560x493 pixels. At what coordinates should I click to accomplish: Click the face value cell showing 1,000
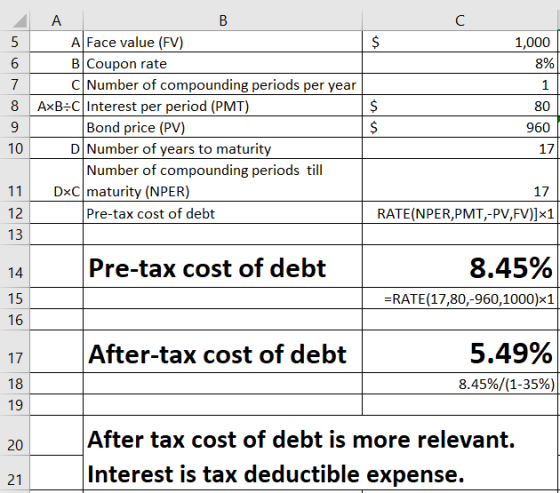[x=460, y=42]
